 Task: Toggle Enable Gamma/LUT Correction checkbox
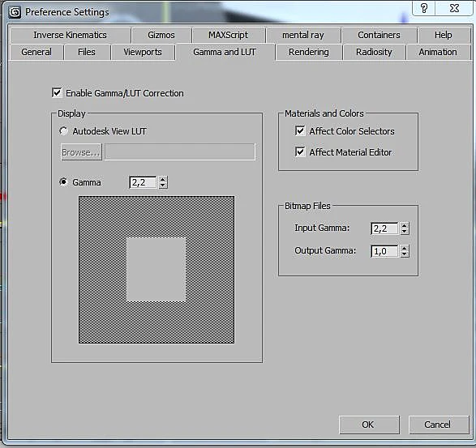coord(57,93)
